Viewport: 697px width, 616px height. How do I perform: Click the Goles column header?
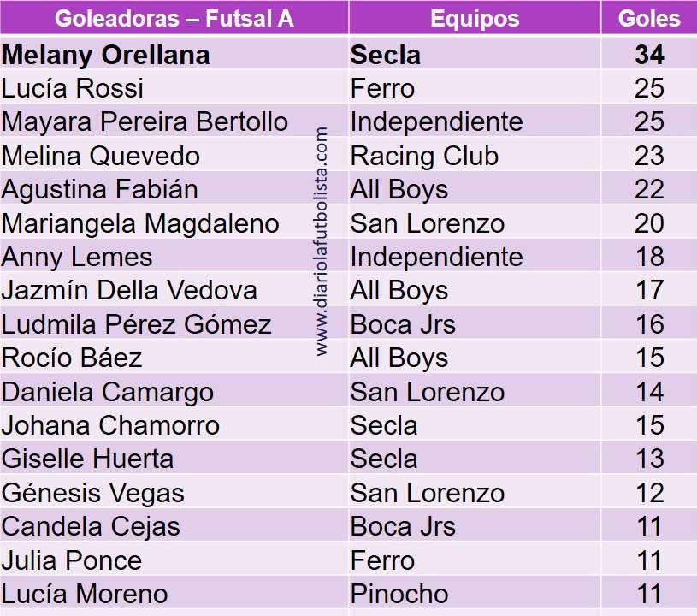[x=649, y=19]
